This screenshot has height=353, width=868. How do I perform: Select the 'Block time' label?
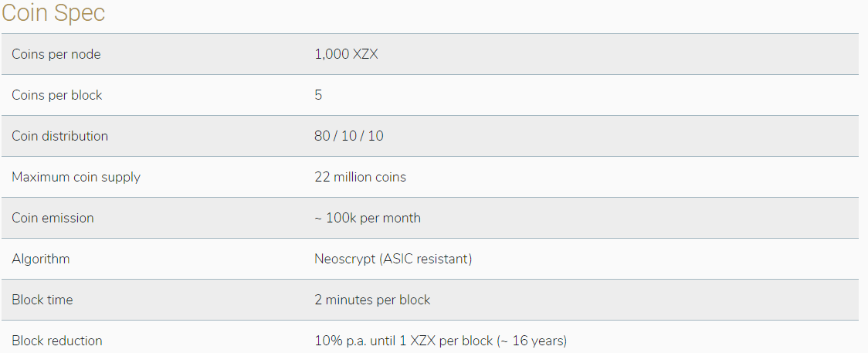coord(42,300)
